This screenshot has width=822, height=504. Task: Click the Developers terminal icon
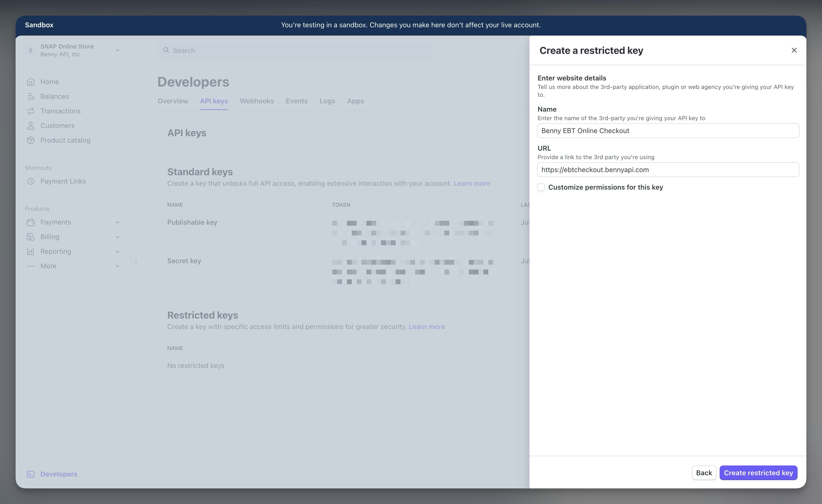pos(31,474)
